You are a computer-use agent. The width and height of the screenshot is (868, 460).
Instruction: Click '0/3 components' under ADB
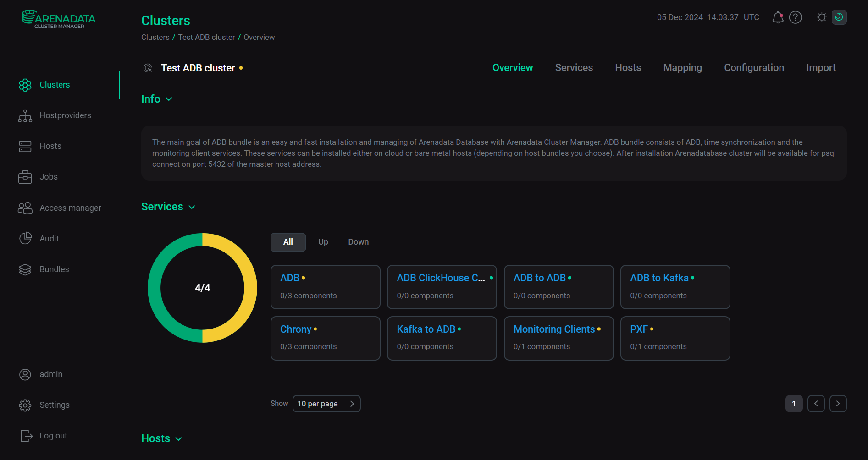309,296
